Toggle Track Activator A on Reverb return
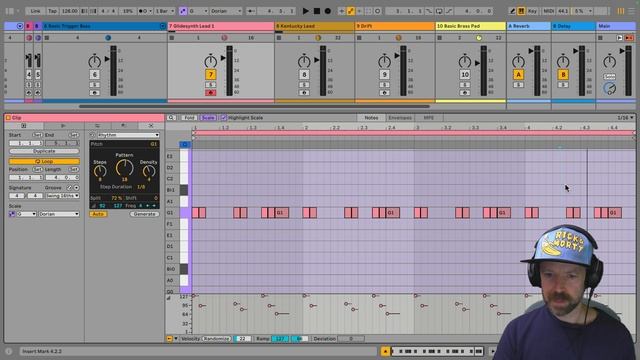This screenshot has height=360, width=640. point(518,75)
